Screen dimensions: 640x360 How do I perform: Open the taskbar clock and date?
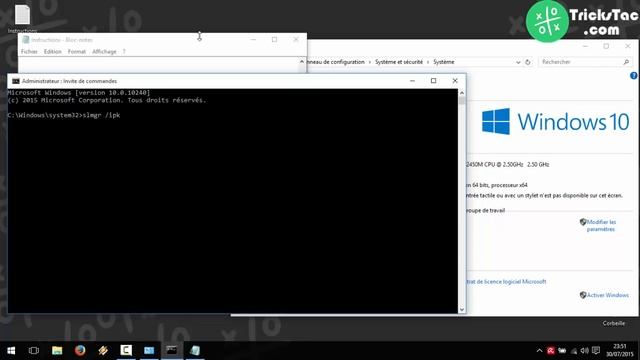(620, 350)
